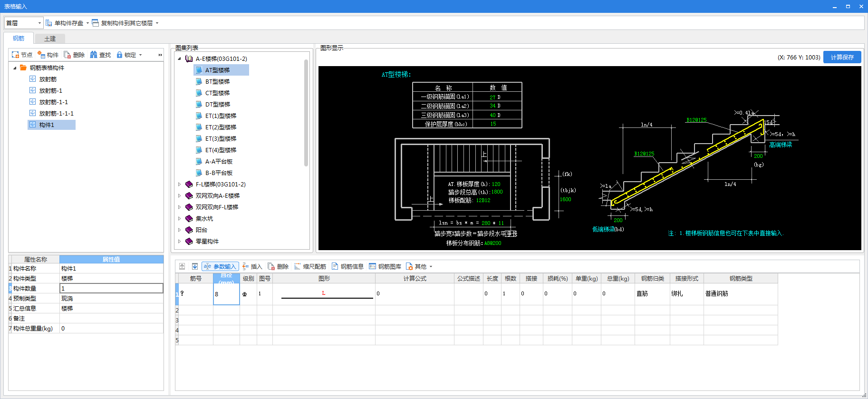Switch to 土建 tab
Screen dimensions: 868x399
50,39
